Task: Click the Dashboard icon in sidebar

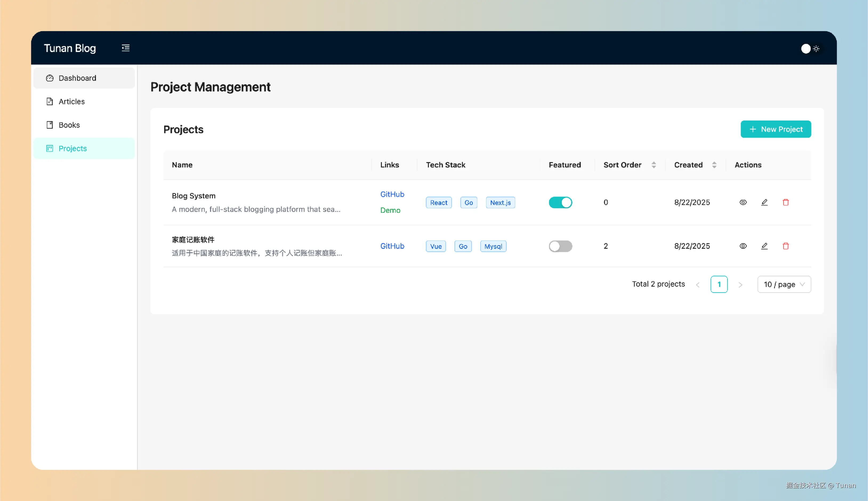Action: pyautogui.click(x=50, y=78)
